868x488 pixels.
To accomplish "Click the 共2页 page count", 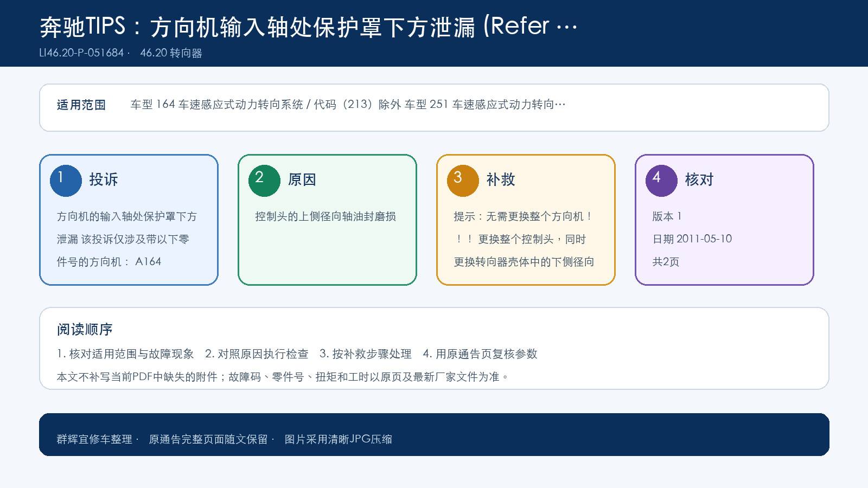I will coord(666,262).
